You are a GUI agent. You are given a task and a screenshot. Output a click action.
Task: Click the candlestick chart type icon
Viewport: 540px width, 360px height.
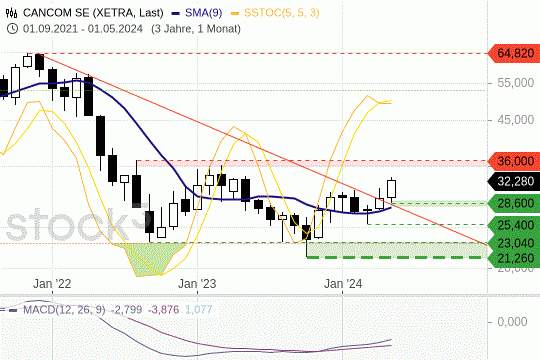pos(11,13)
